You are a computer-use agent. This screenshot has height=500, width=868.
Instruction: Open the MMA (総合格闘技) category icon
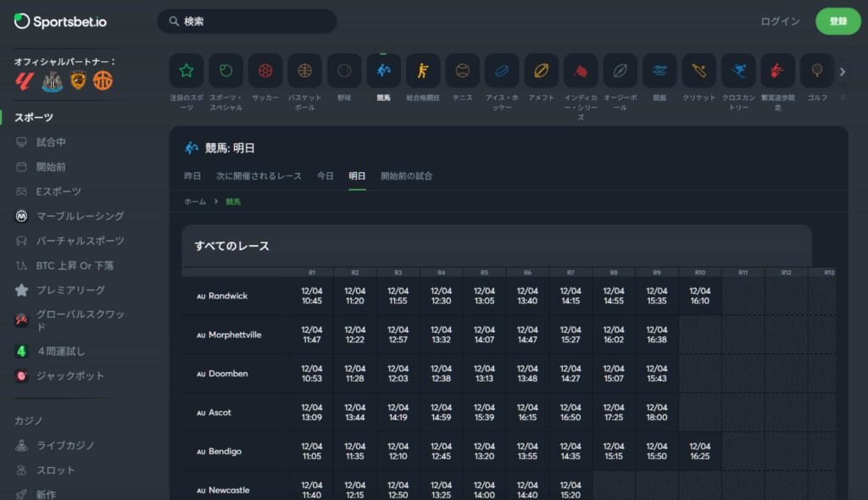tap(423, 71)
